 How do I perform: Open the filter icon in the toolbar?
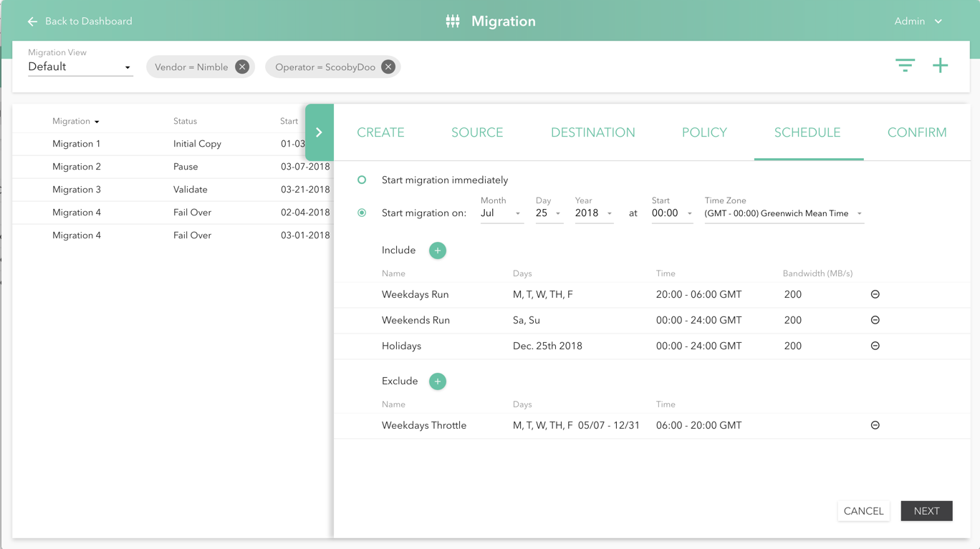905,65
